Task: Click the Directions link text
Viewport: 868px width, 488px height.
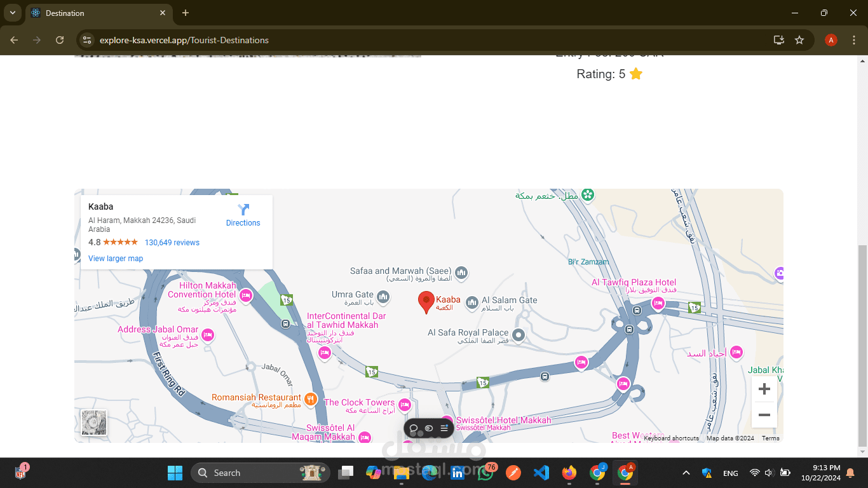Action: click(x=243, y=223)
